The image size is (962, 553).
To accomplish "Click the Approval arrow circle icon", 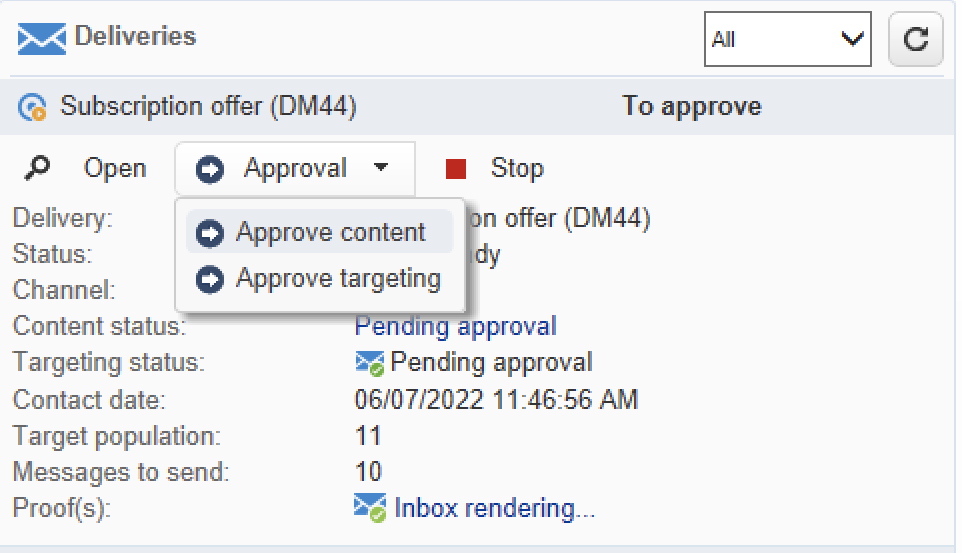I will 210,169.
